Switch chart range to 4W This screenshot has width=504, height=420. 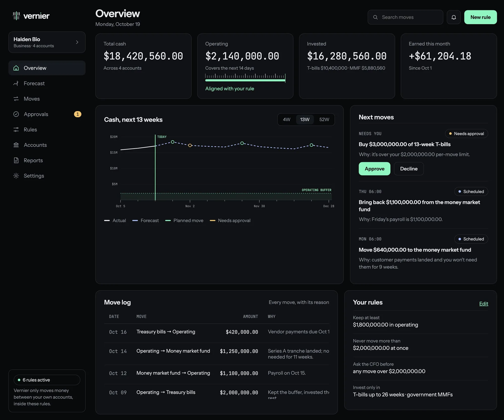(287, 119)
